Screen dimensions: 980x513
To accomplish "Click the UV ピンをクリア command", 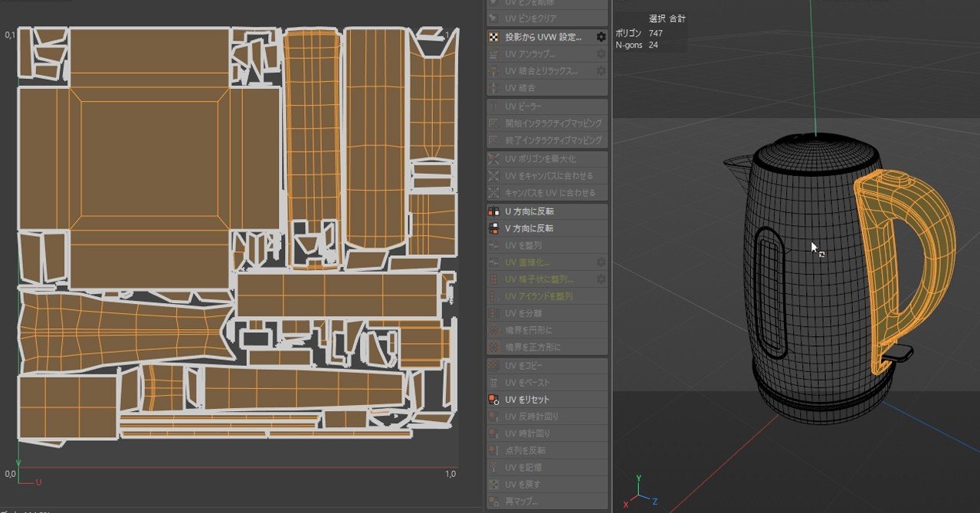I will coord(530,18).
